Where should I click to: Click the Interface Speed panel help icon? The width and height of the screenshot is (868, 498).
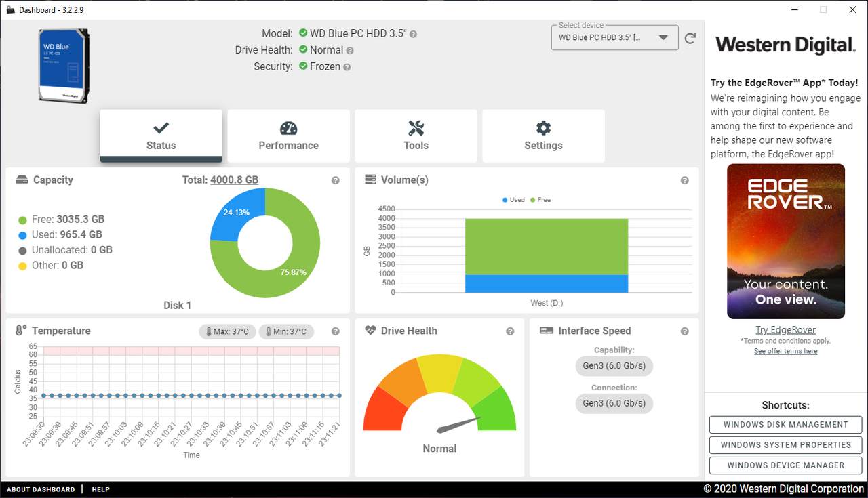click(684, 331)
